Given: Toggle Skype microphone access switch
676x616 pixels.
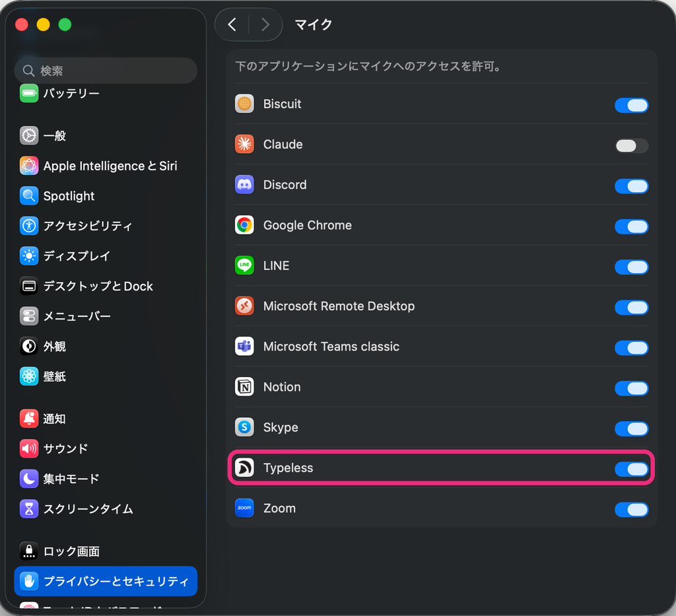Looking at the screenshot, I should tap(632, 429).
